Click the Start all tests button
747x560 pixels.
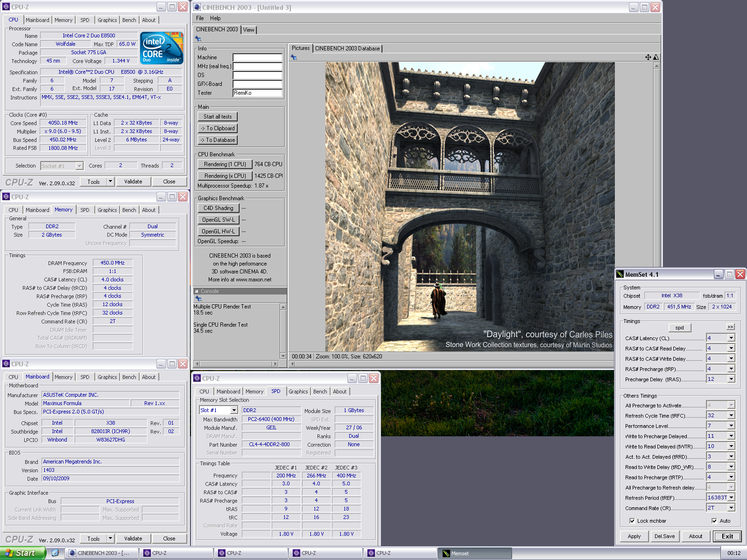click(218, 117)
